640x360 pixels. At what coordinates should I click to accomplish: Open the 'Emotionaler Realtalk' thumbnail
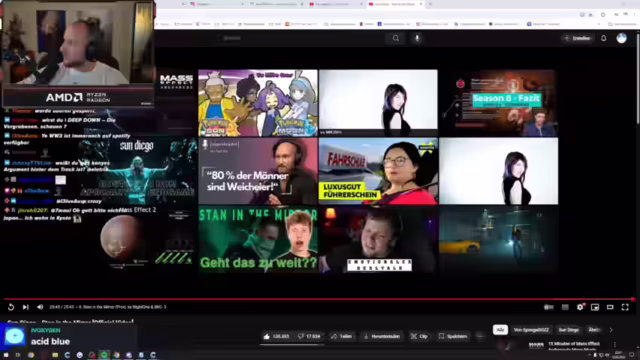coord(378,239)
